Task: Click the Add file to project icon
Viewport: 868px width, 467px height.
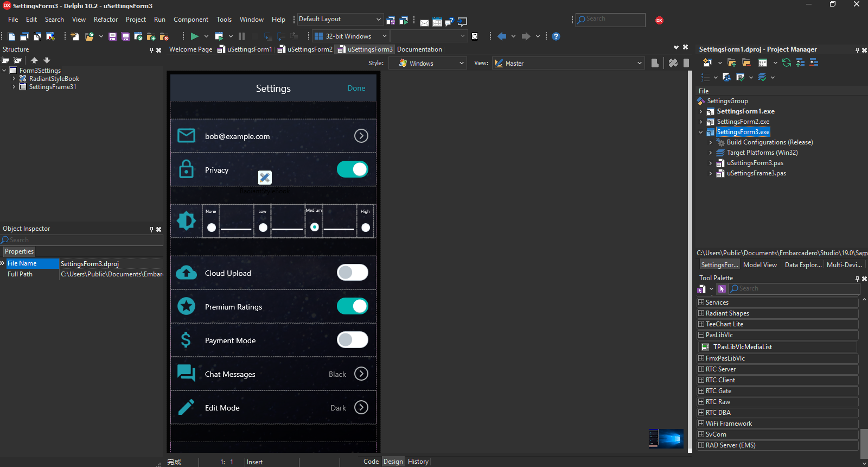Action: [x=151, y=36]
